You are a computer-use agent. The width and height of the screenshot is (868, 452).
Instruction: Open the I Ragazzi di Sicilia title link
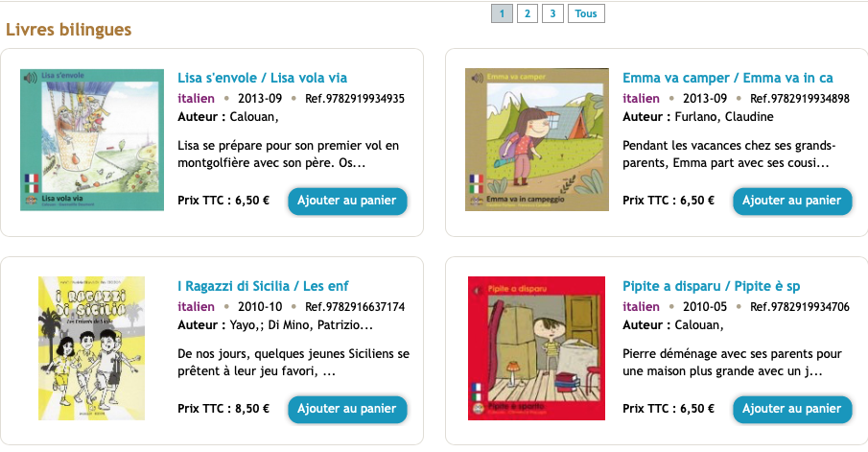point(263,286)
